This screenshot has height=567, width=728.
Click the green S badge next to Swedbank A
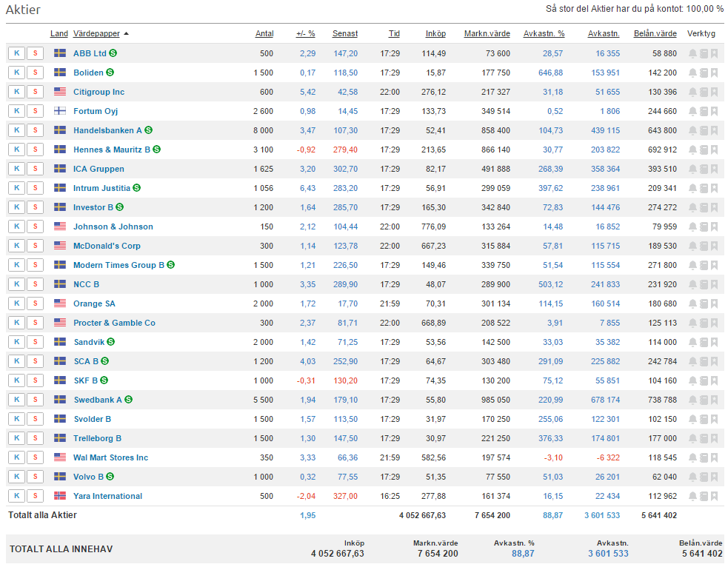(x=128, y=400)
